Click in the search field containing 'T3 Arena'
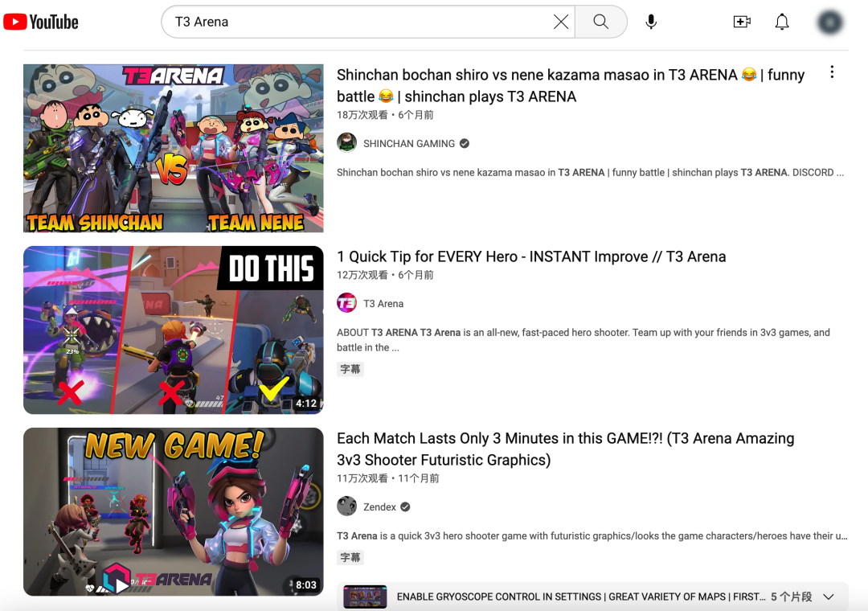 (362, 22)
